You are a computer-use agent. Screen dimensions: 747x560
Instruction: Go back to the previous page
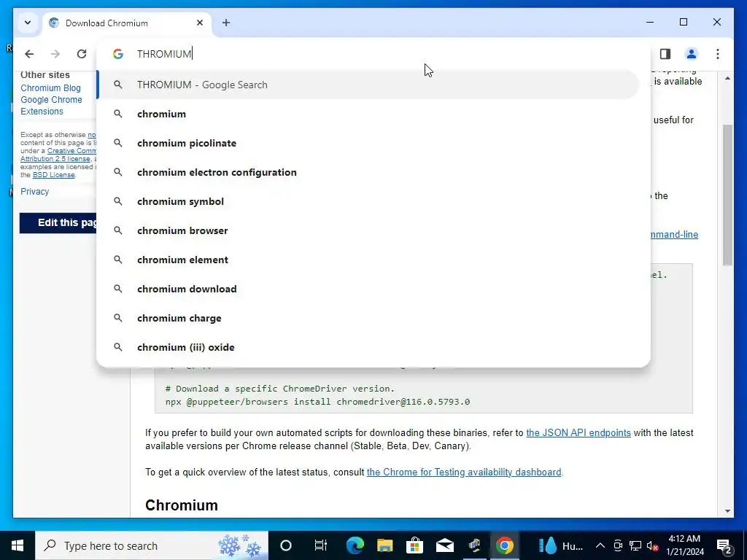pyautogui.click(x=29, y=54)
